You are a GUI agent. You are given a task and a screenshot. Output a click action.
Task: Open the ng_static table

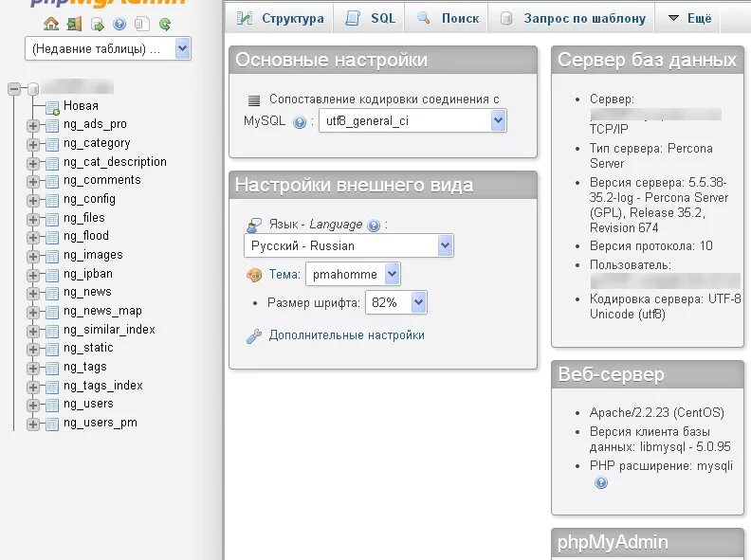pos(88,348)
